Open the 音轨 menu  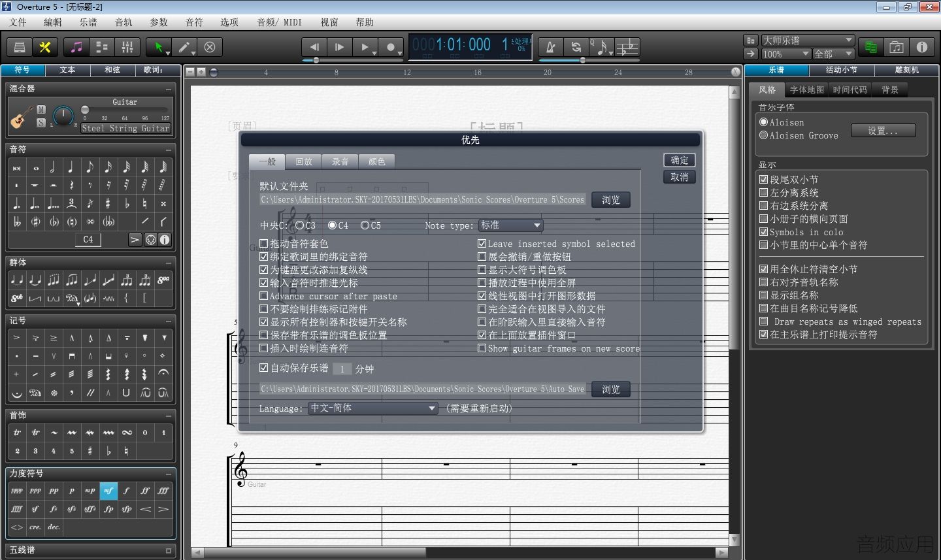(x=124, y=22)
